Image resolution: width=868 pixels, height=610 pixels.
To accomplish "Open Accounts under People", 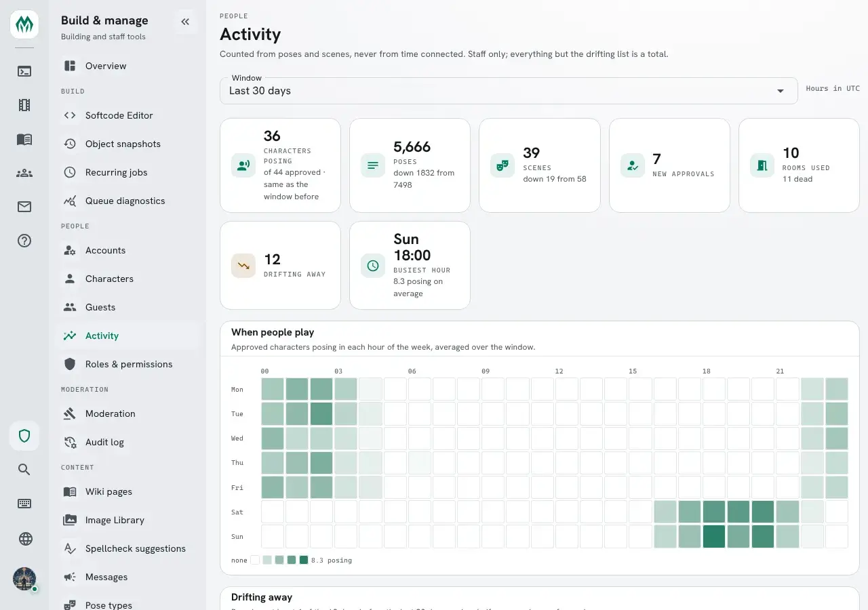I will click(x=127, y=250).
